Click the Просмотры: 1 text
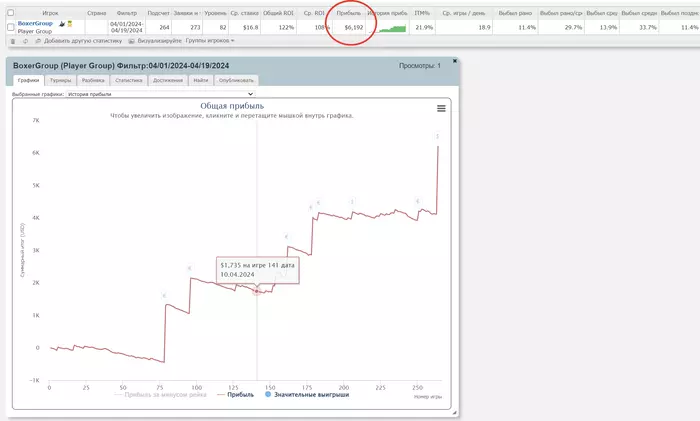This screenshot has height=421, width=700. pyautogui.click(x=420, y=66)
